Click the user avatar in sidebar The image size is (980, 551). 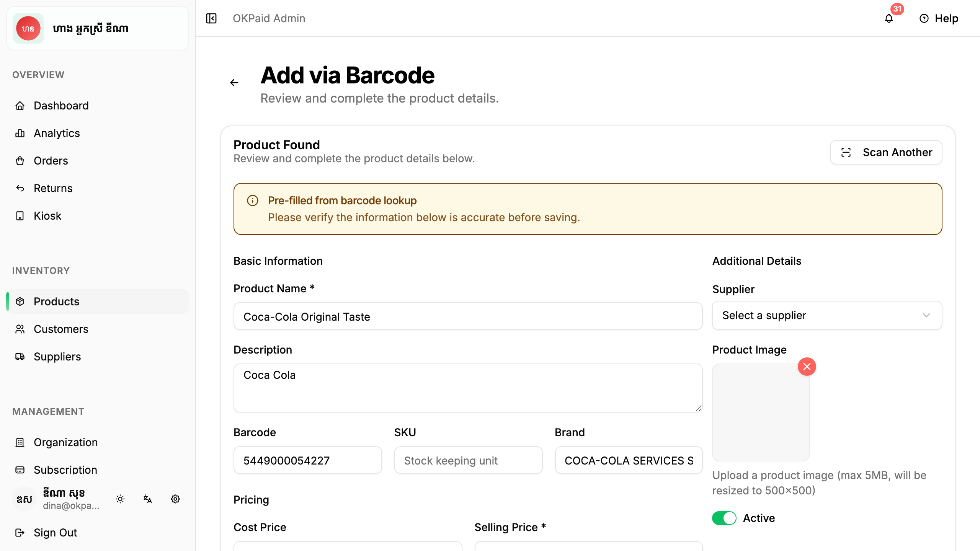tap(24, 499)
